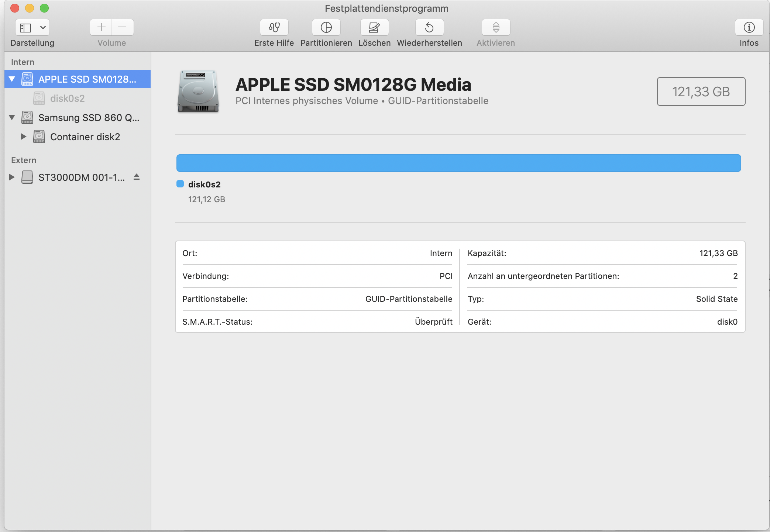This screenshot has width=770, height=532.
Task: Open the Infos inspector icon
Action: coord(749,27)
